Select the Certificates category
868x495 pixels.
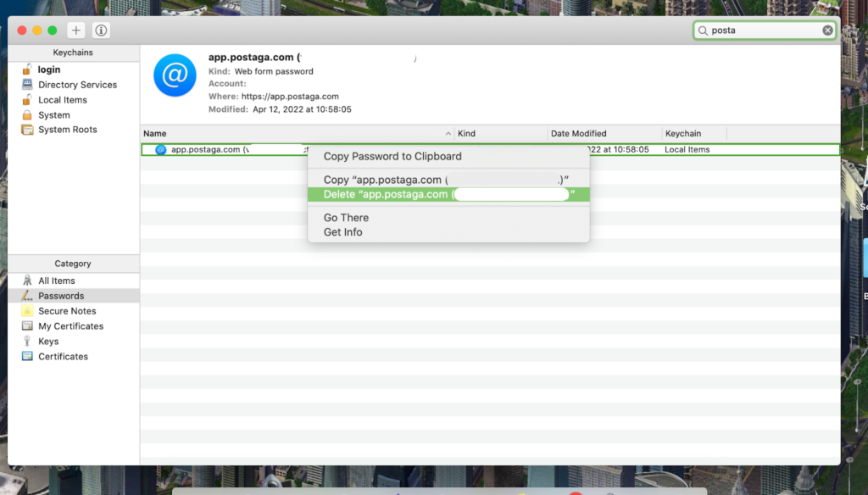pyautogui.click(x=63, y=357)
